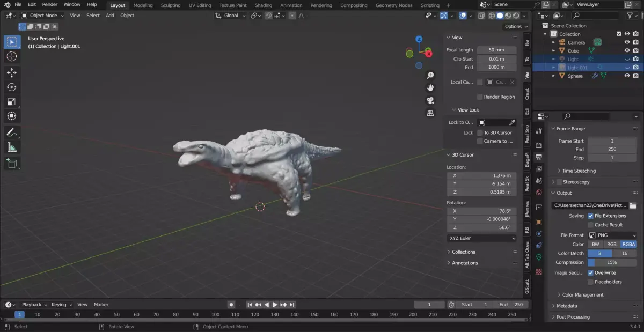
Task: Click the 3D Cursor Location X value
Action: click(x=481, y=175)
